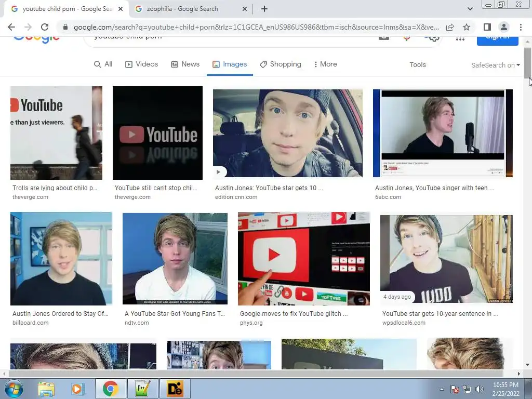Open the Chrome three-dot menu

point(521,27)
